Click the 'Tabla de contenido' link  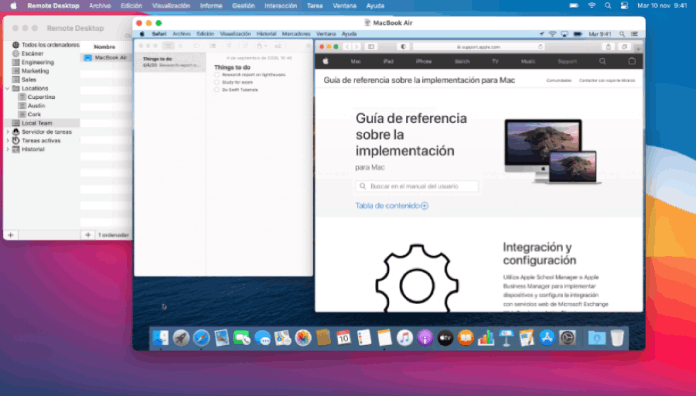pyautogui.click(x=388, y=206)
